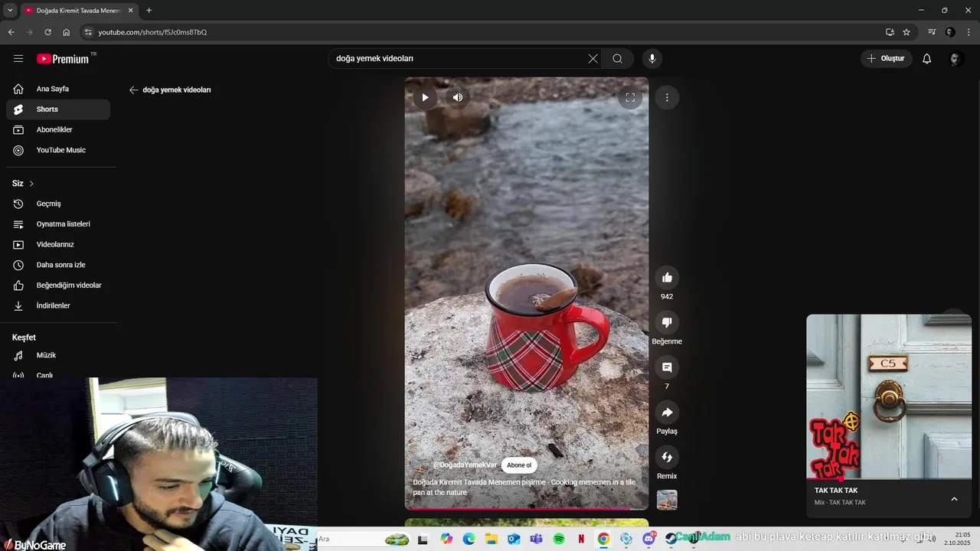Open Geçmiş watch history
Screen dimensions: 980x551
click(x=58, y=204)
